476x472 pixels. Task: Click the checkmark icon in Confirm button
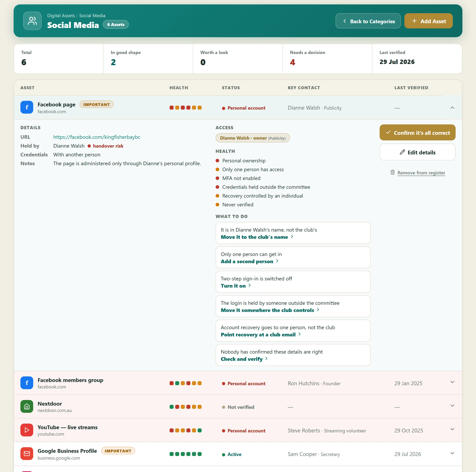(388, 133)
